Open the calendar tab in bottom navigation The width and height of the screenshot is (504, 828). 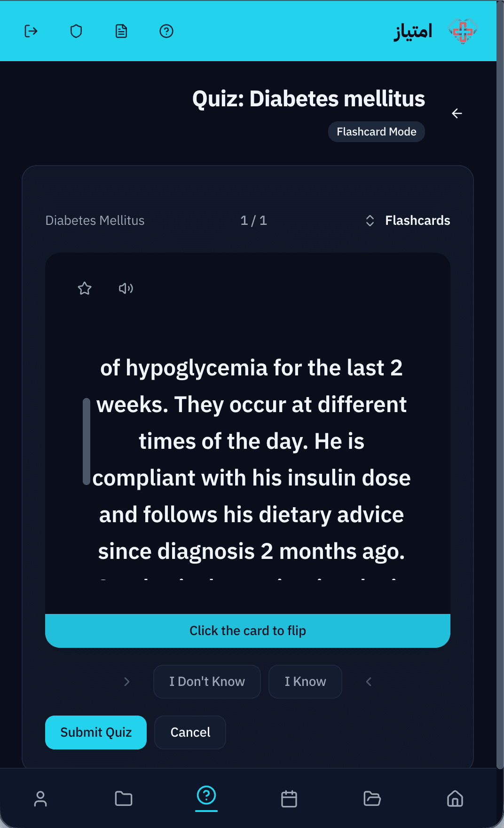pyautogui.click(x=289, y=798)
